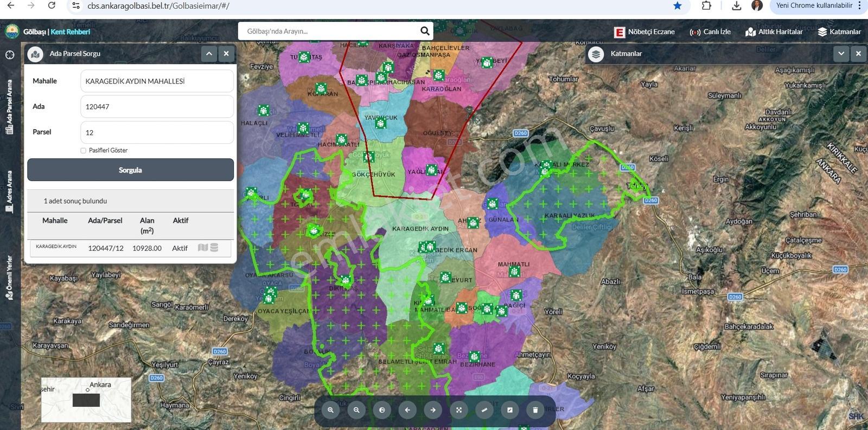Click the locate crosshair icon in the left sidebar
This screenshot has height=430, width=868.
point(10,55)
